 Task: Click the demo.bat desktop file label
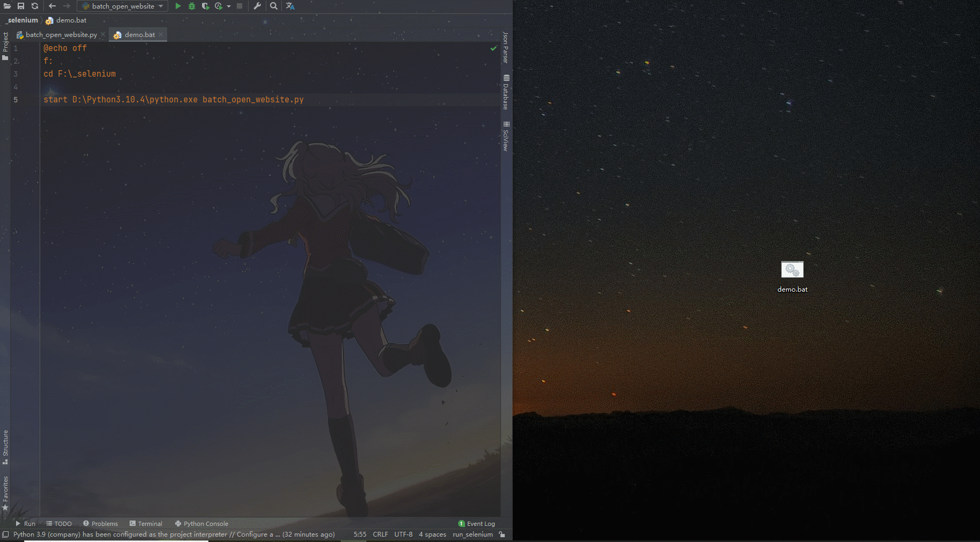click(792, 289)
